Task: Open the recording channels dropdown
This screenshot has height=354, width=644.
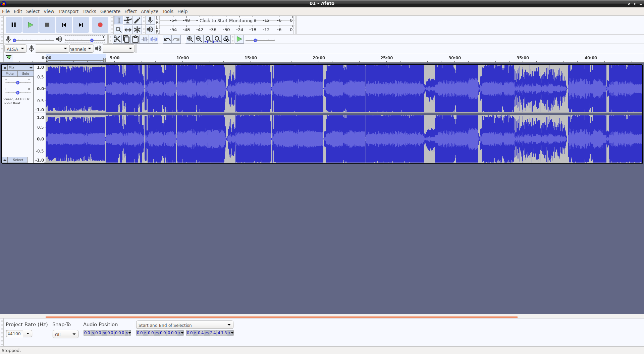Action: 81,49
